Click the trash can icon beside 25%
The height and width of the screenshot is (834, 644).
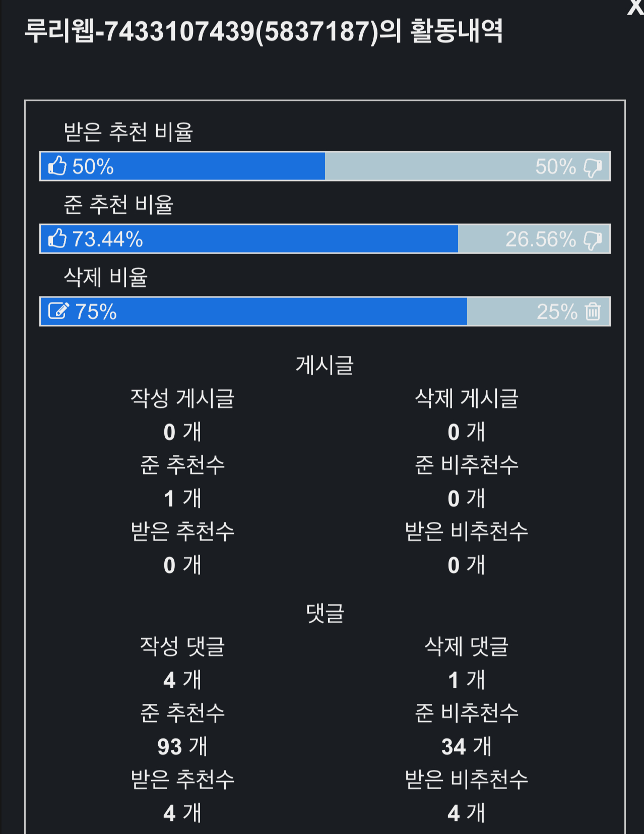coord(593,311)
